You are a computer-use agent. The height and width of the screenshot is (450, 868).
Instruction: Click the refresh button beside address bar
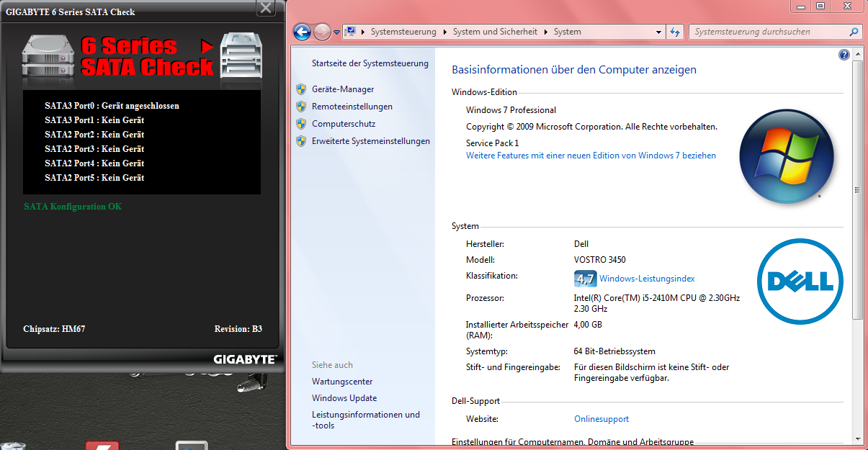click(675, 32)
